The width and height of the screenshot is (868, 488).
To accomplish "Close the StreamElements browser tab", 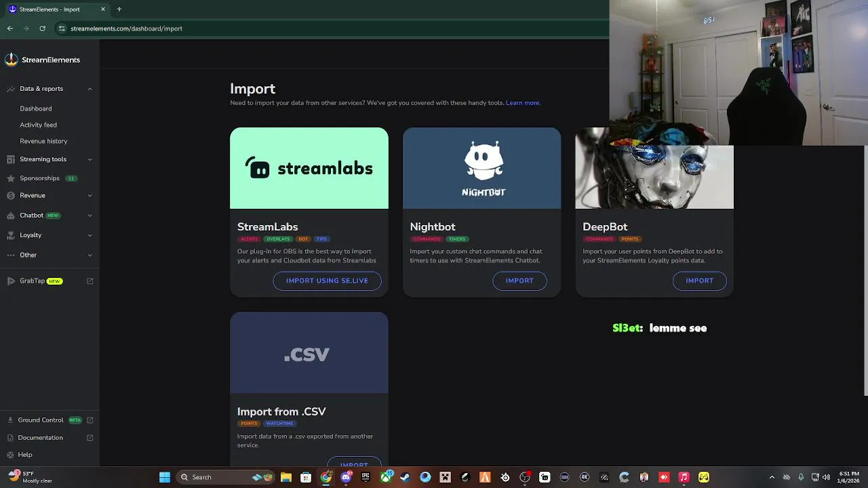I will point(103,9).
